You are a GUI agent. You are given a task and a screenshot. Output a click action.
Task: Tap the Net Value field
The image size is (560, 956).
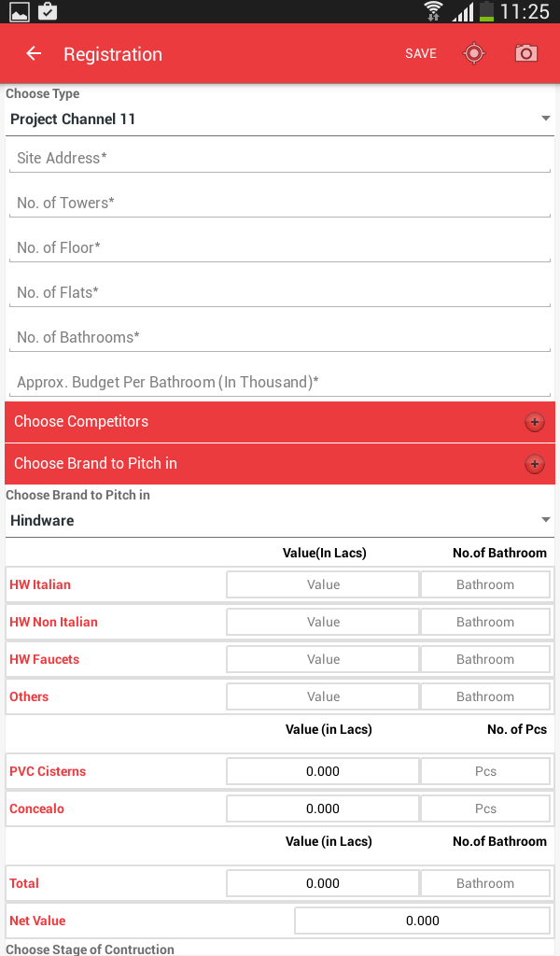tap(422, 921)
